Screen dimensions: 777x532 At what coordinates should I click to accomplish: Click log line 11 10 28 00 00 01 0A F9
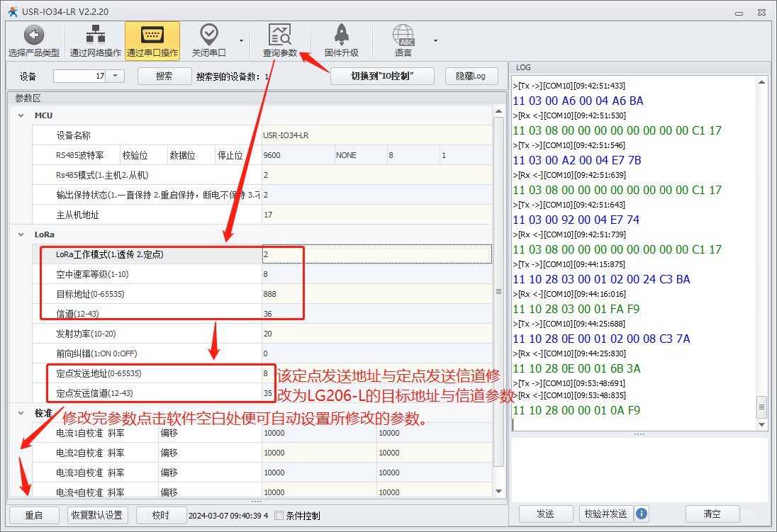point(576,410)
